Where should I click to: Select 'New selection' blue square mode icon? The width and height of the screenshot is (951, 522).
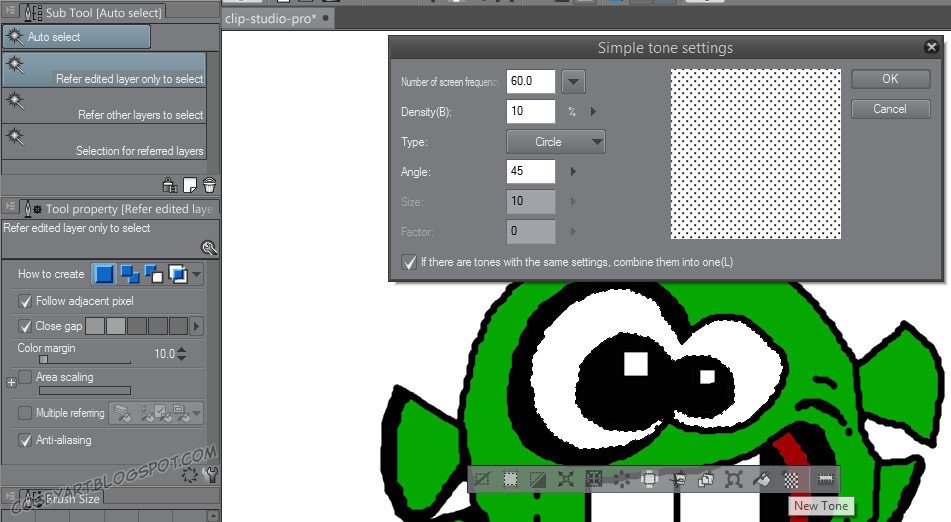pos(104,274)
